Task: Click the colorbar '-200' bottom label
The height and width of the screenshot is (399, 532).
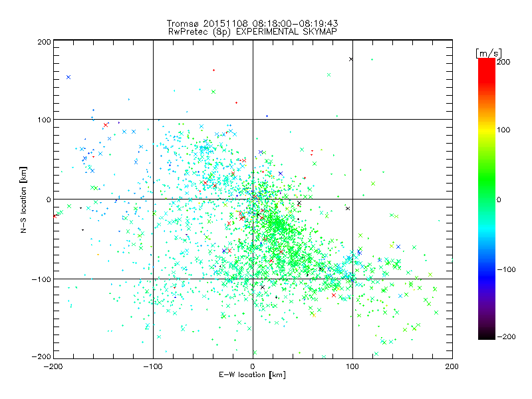Action: click(x=506, y=336)
